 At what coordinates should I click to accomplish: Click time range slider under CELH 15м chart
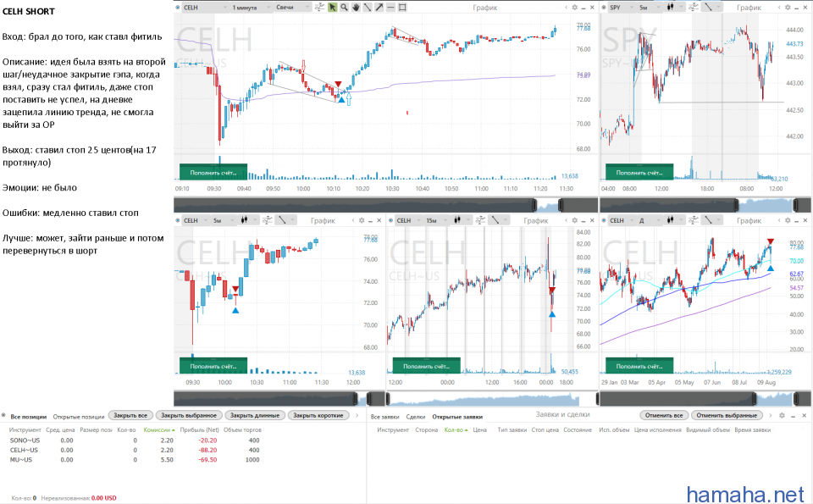tap(492, 398)
